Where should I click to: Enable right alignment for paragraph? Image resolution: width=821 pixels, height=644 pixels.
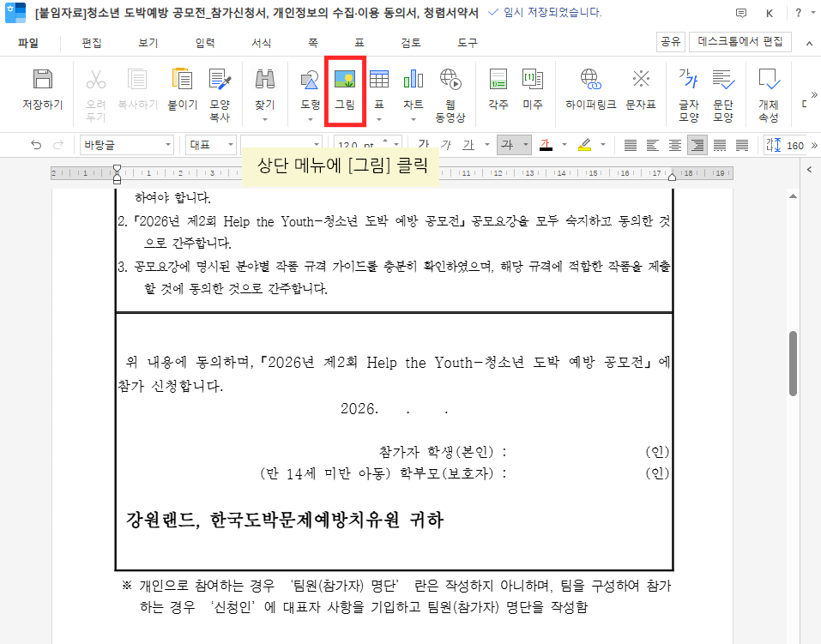coord(697,145)
